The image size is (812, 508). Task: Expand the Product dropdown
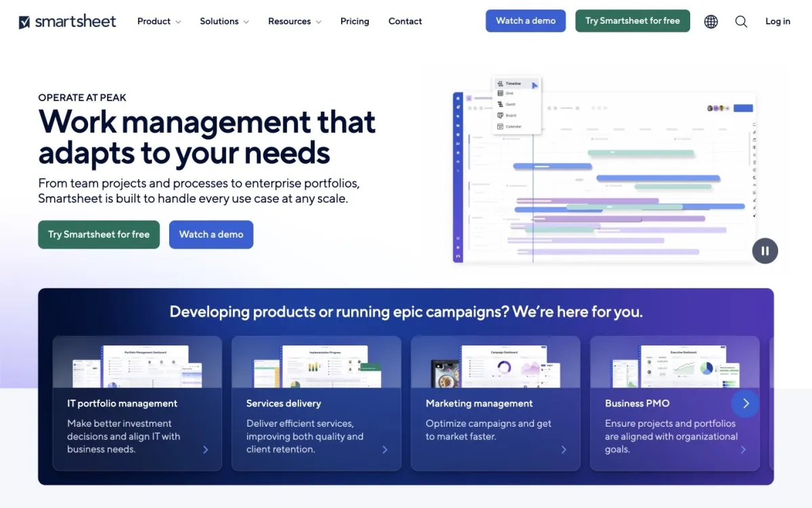click(158, 21)
